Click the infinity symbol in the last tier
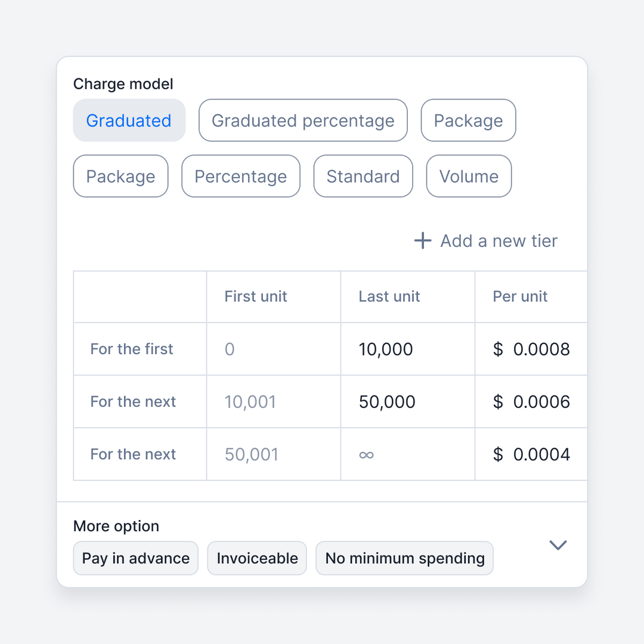 click(366, 454)
